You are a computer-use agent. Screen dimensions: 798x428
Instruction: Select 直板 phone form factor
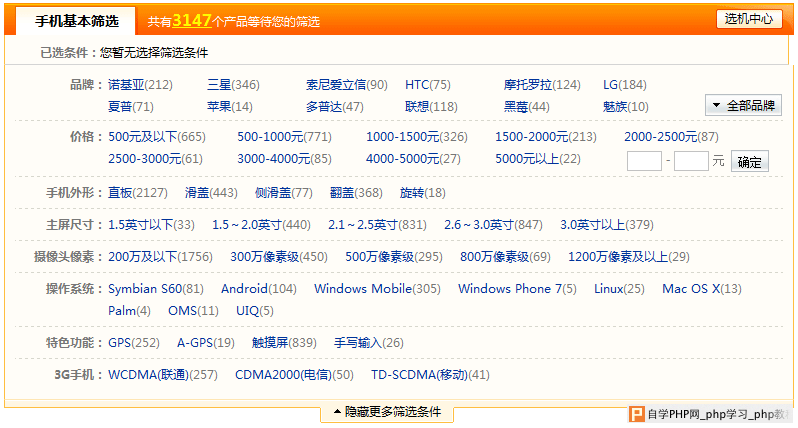120,193
